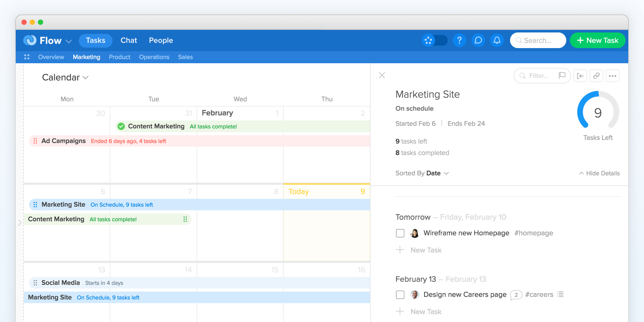The width and height of the screenshot is (644, 322).
Task: Check off Wireframe new Homepage task
Action: pyautogui.click(x=400, y=233)
